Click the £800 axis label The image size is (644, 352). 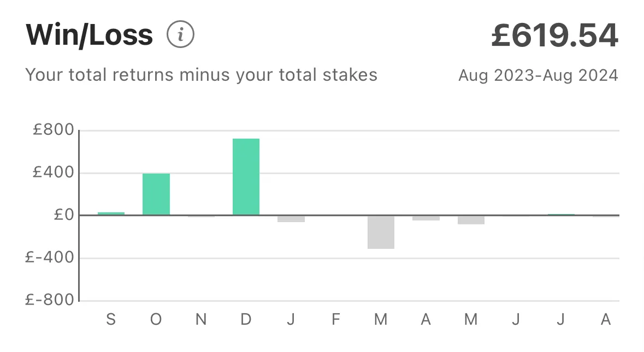point(54,130)
